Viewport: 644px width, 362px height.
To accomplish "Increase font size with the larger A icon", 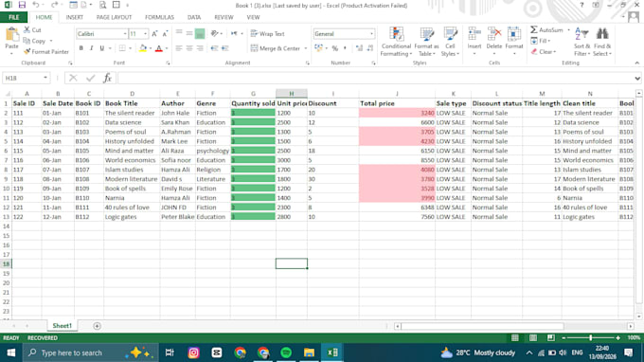I will tap(154, 34).
